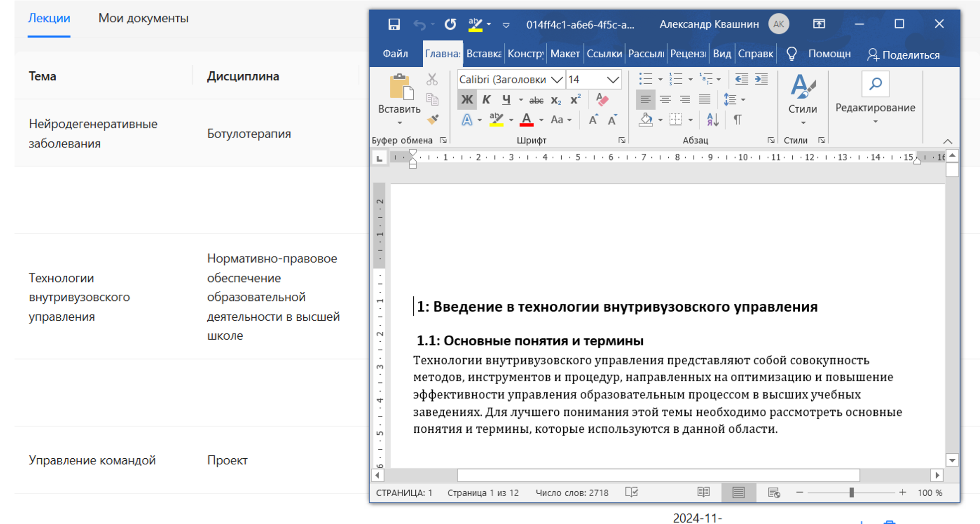Apply red font color

pyautogui.click(x=526, y=120)
